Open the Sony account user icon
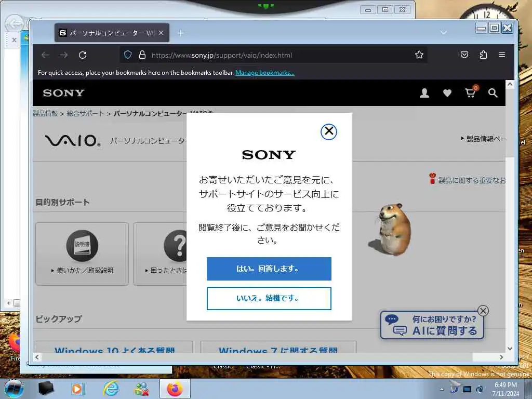Image resolution: width=532 pixels, height=399 pixels. (x=424, y=93)
